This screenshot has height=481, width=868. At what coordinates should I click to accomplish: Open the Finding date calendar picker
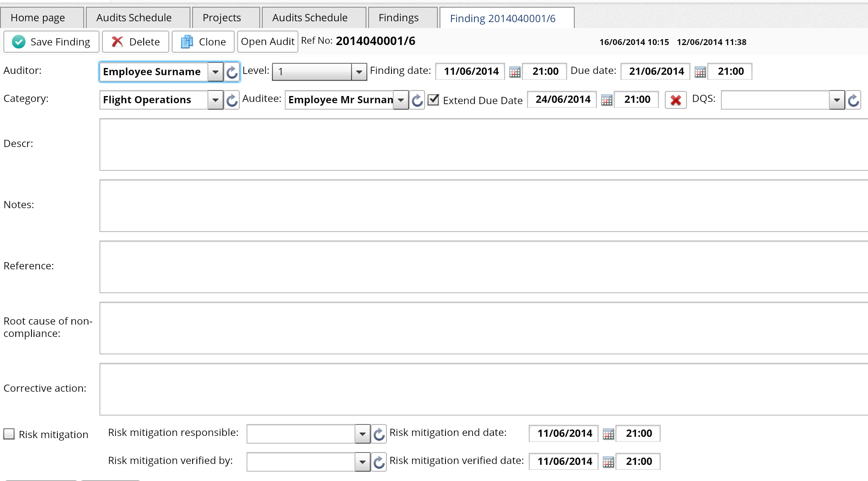pyautogui.click(x=515, y=72)
